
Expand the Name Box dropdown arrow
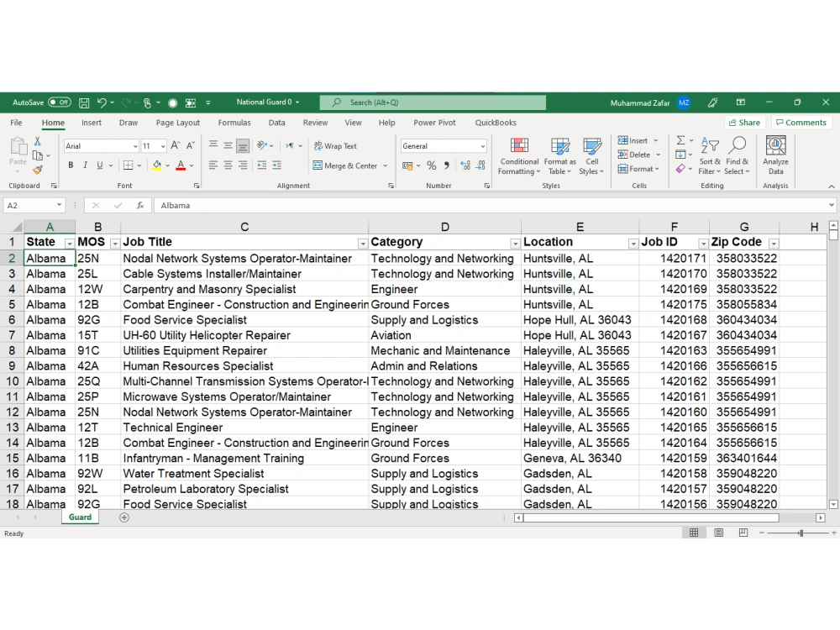[x=59, y=205]
